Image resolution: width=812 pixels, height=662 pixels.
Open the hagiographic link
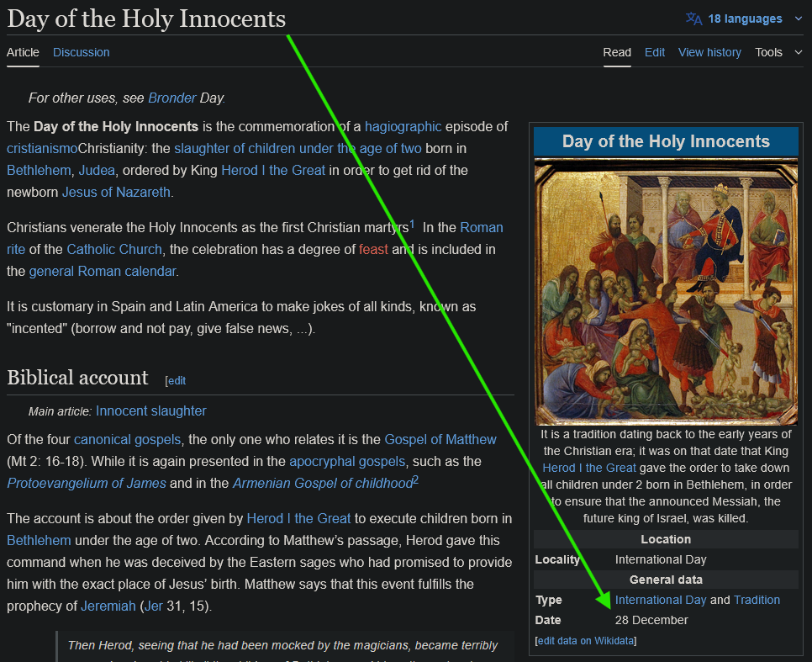[x=403, y=126]
